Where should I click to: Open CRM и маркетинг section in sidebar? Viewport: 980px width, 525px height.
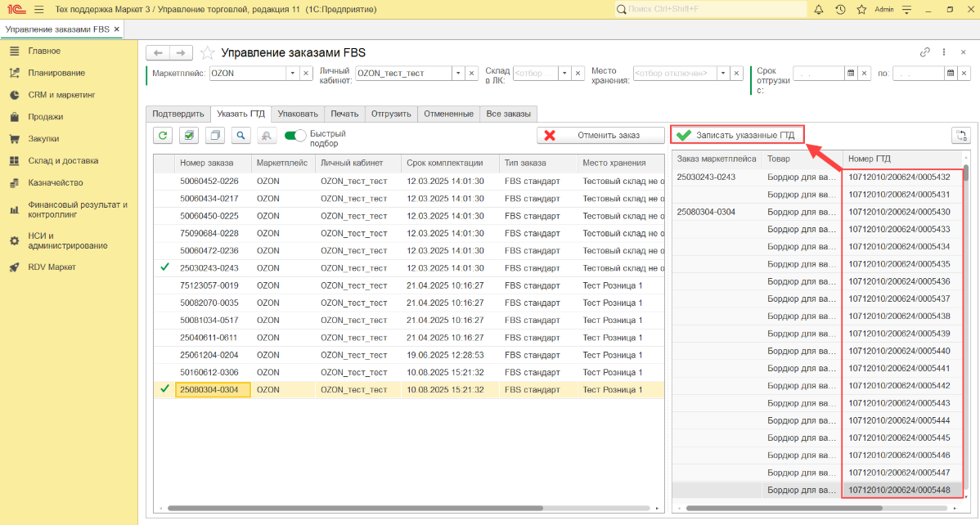pos(61,95)
